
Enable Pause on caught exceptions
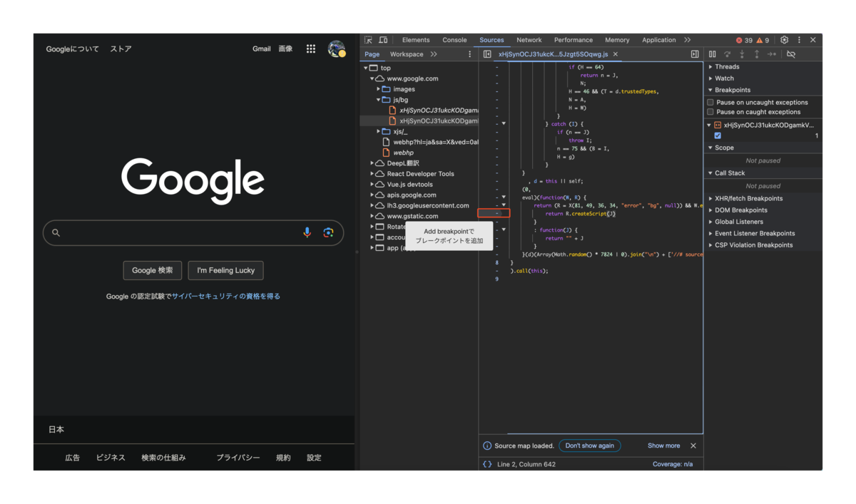tap(710, 112)
